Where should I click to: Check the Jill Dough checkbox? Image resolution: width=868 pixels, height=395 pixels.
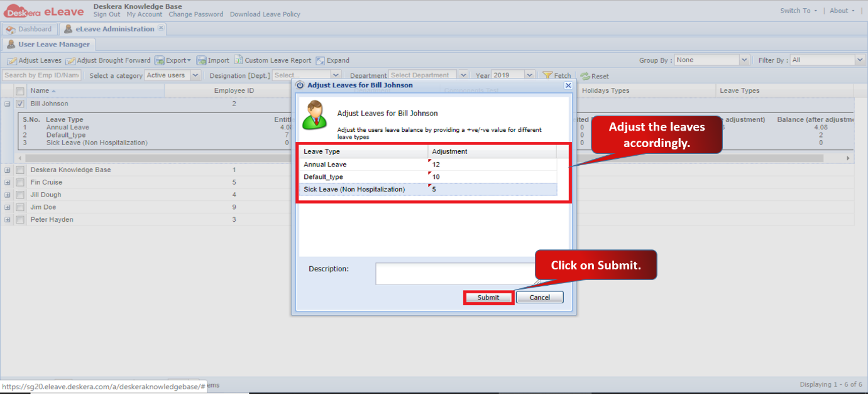pos(20,195)
